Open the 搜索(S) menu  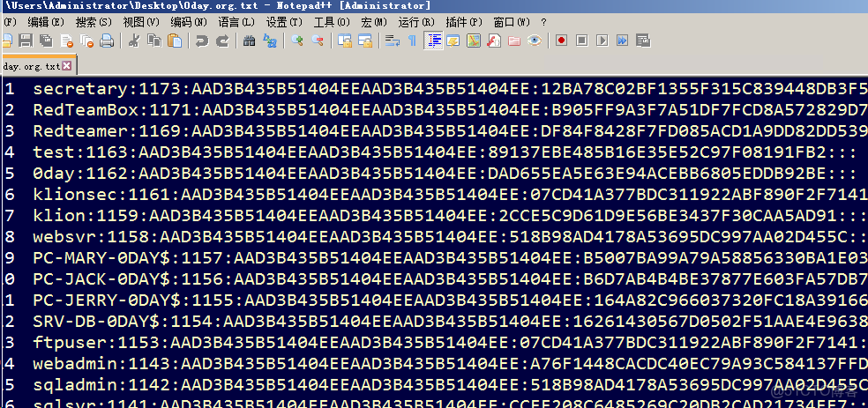pos(94,22)
